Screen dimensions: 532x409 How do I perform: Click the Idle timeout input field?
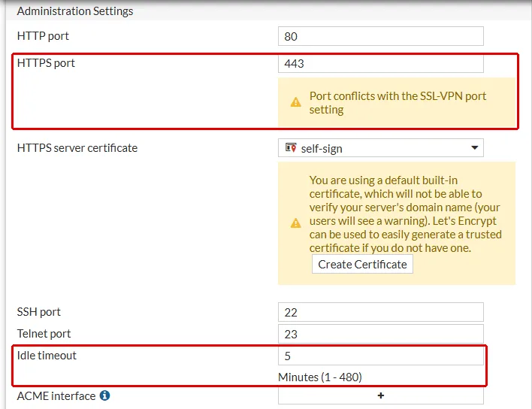381,356
